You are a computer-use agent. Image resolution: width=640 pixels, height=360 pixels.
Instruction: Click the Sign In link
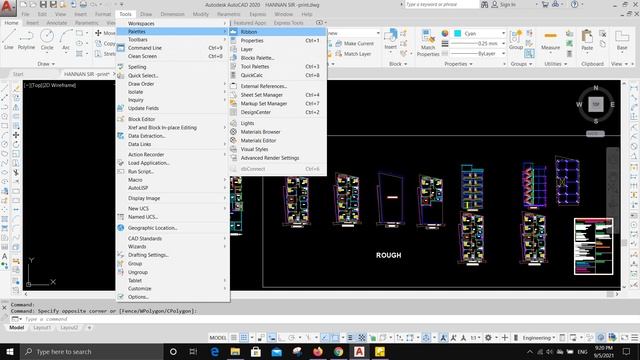(508, 4)
